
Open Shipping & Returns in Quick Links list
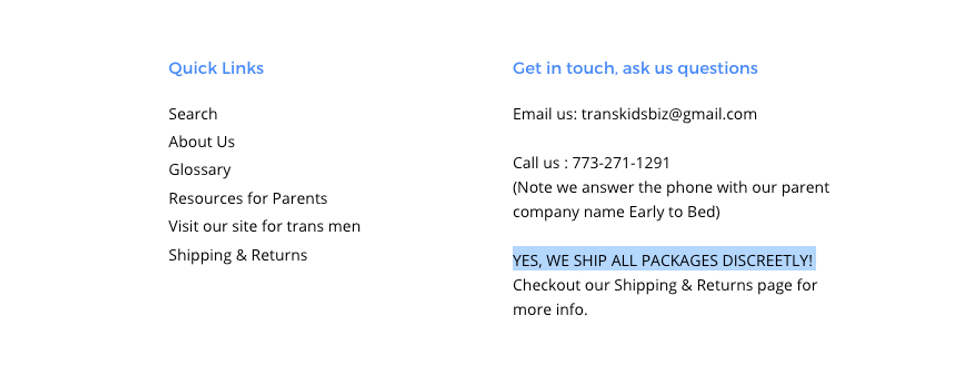tap(238, 255)
